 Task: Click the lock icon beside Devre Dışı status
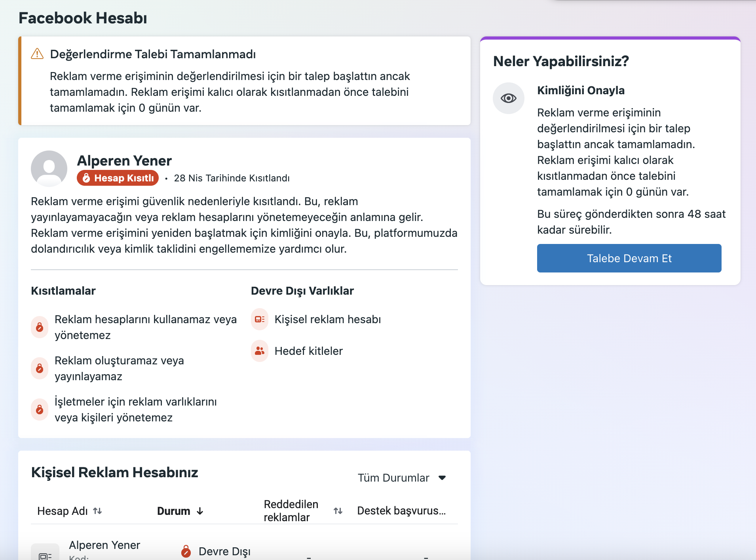(x=186, y=551)
